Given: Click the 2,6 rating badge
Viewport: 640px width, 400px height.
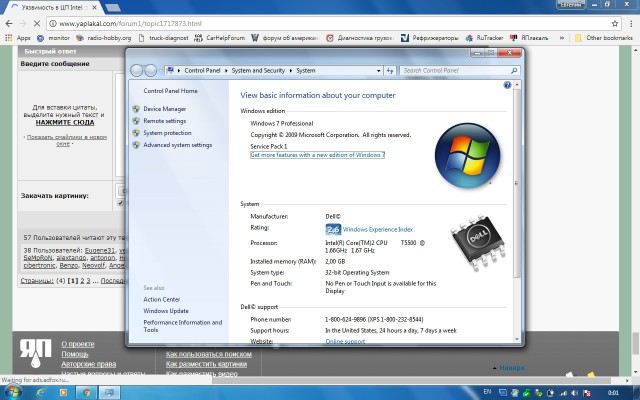Looking at the screenshot, I should pos(333,229).
